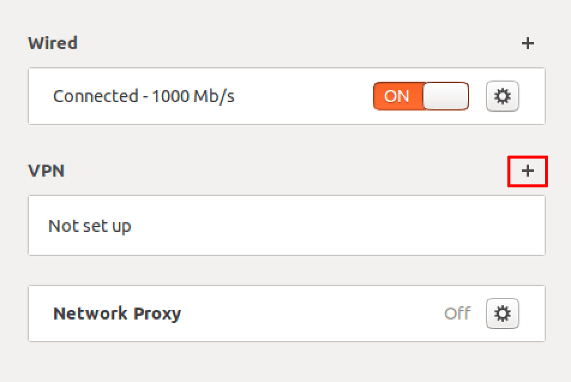Click the gear button beside the ON switch
The image size is (571, 382).
click(x=502, y=96)
